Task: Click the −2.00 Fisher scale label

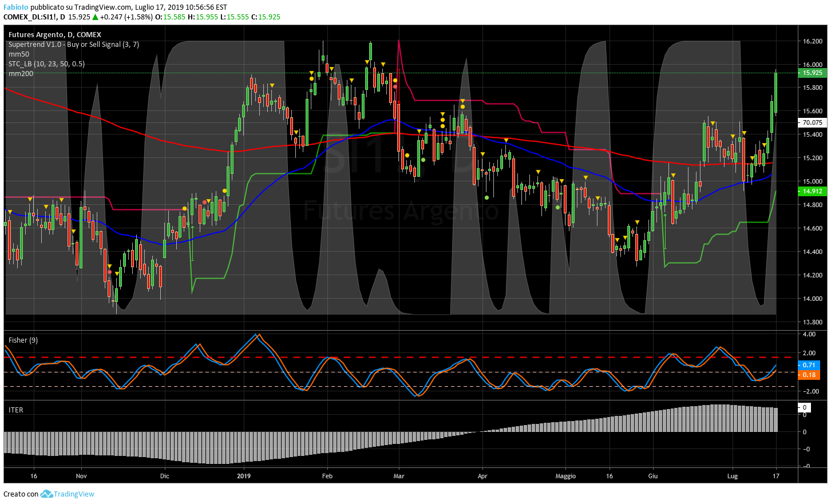Action: pyautogui.click(x=811, y=391)
